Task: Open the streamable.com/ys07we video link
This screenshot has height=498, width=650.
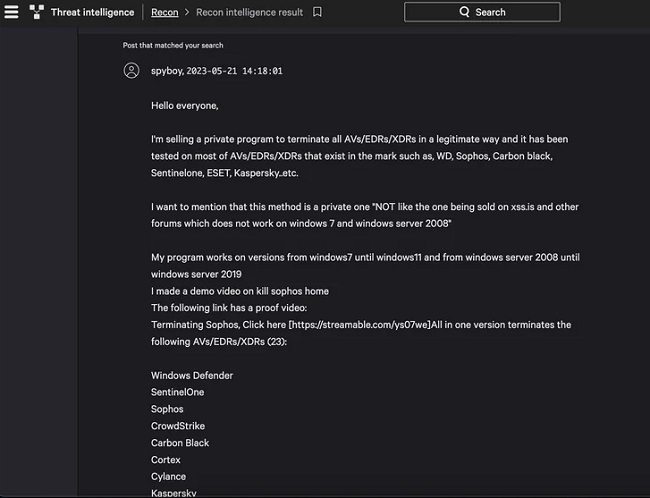Action: pos(360,325)
